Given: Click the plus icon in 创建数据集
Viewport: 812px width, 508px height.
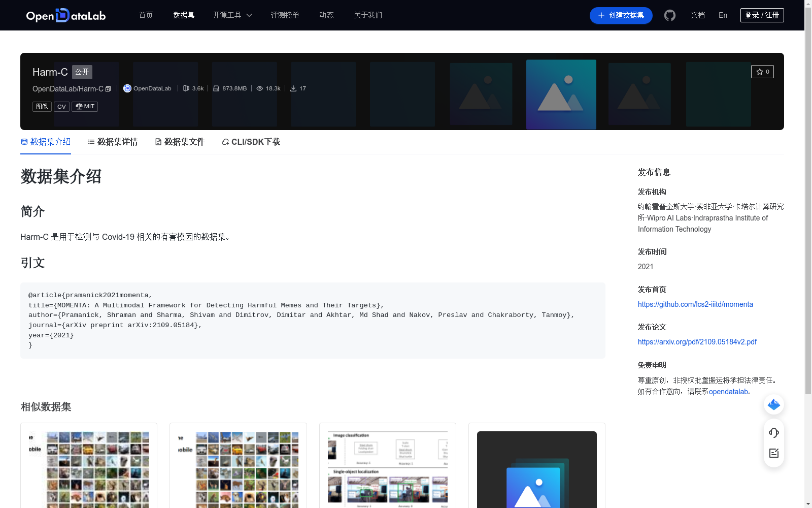Looking at the screenshot, I should 601,15.
